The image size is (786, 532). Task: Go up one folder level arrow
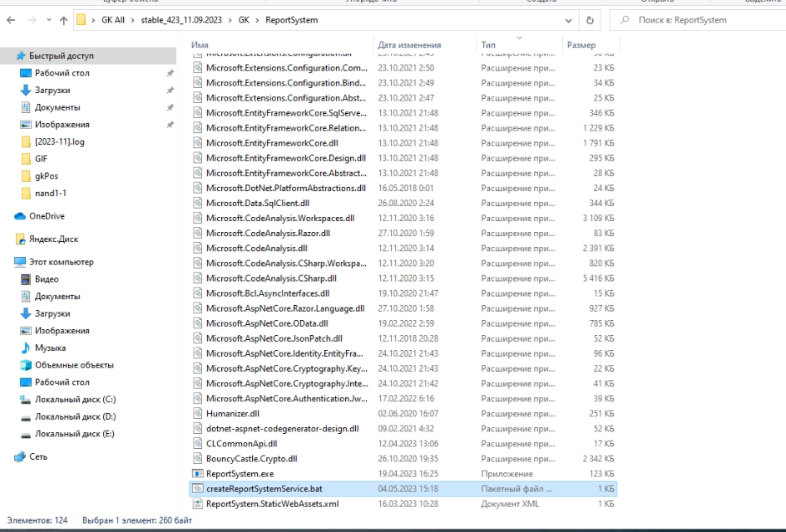pyautogui.click(x=64, y=20)
